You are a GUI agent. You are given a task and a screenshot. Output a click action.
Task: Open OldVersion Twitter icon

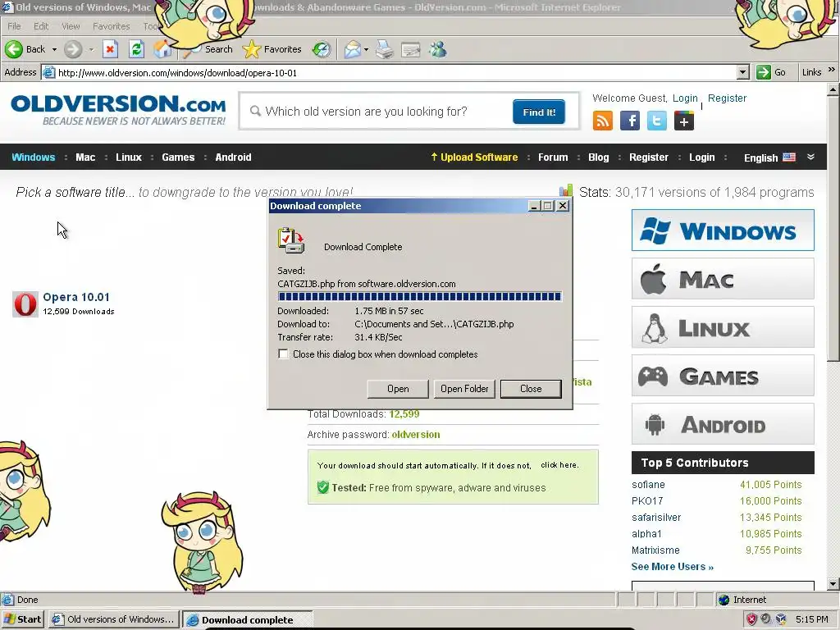click(x=657, y=121)
